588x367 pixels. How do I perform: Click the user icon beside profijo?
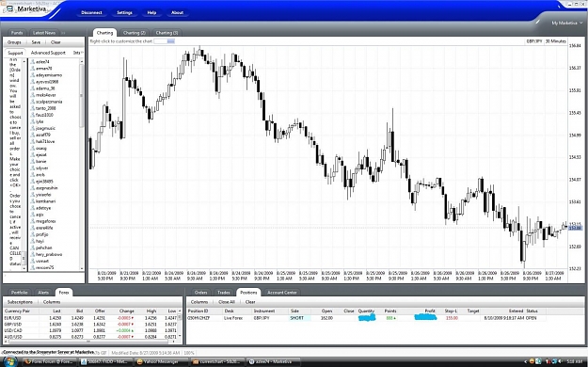click(33, 234)
